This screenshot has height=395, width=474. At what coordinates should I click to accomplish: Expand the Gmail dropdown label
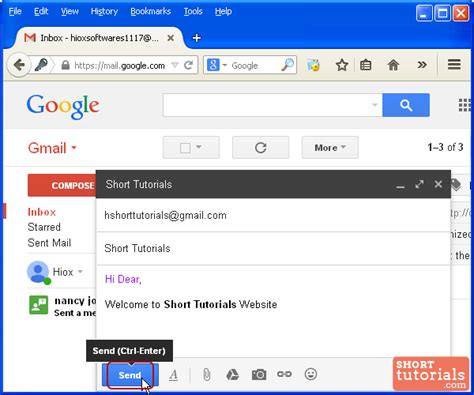point(52,148)
